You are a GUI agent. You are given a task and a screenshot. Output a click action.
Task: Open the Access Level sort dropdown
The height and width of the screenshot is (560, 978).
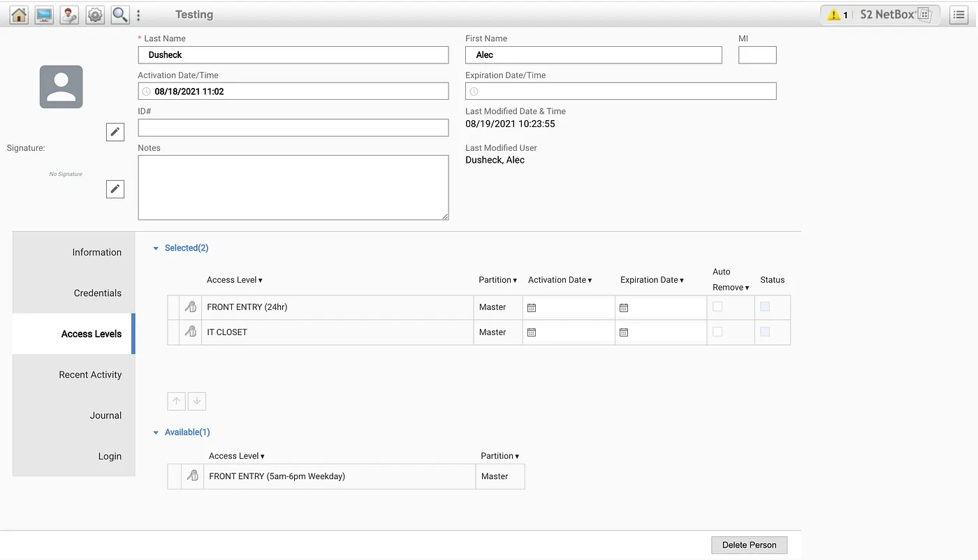[234, 279]
